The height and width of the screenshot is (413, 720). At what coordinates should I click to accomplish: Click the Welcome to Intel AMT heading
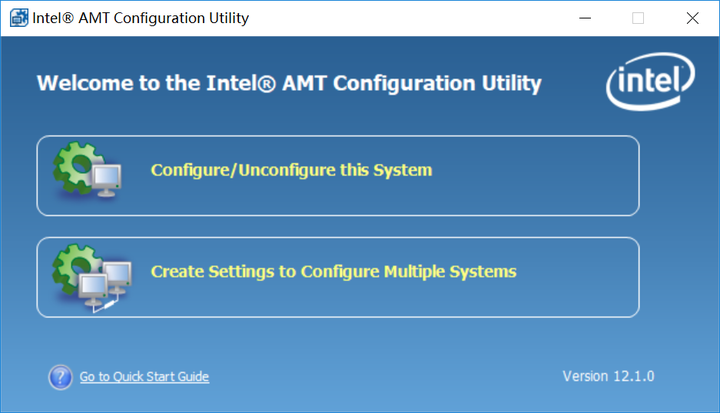289,83
